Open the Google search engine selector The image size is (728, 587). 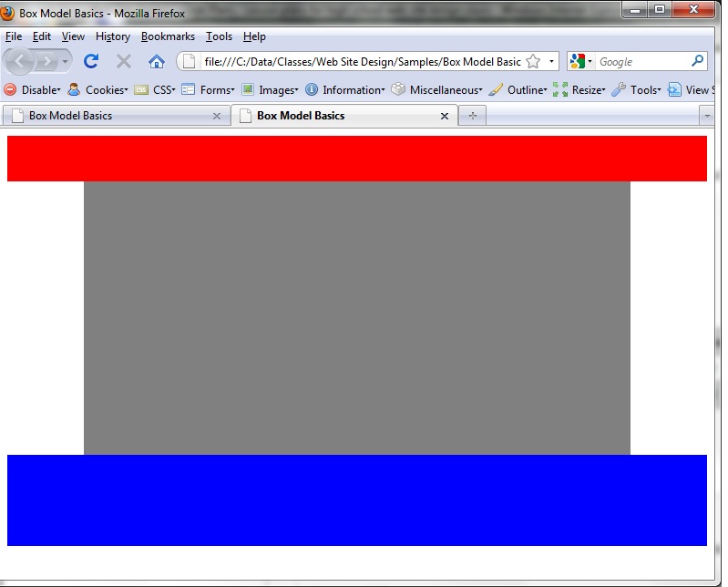(x=580, y=61)
